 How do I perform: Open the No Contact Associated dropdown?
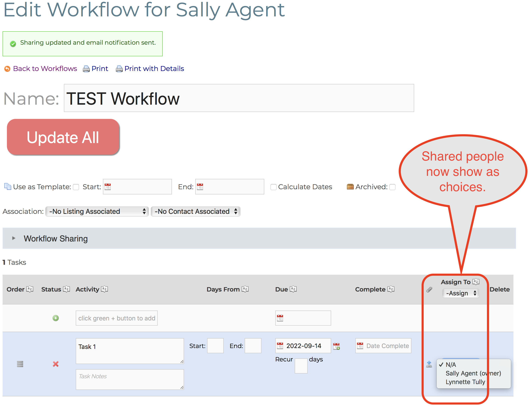click(196, 211)
